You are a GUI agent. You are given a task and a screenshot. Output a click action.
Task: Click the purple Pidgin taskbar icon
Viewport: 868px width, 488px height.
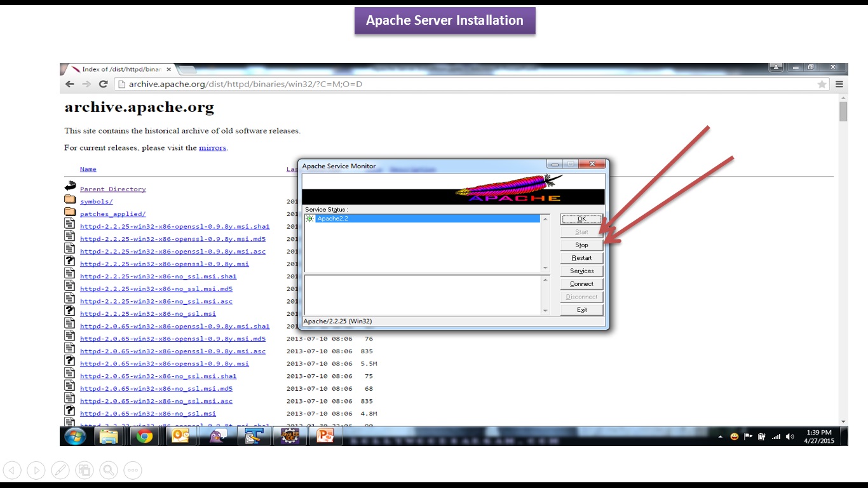217,437
